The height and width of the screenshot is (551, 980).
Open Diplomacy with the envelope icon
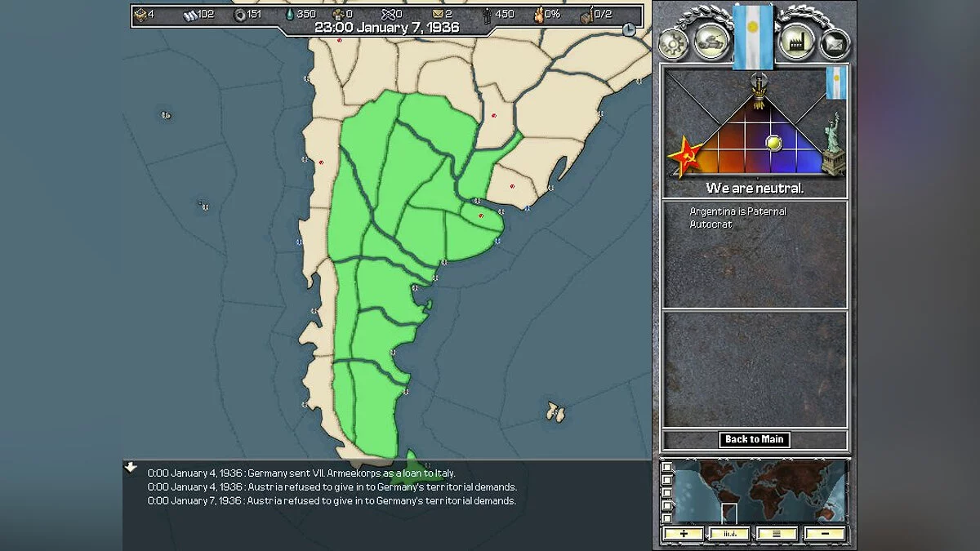point(833,42)
